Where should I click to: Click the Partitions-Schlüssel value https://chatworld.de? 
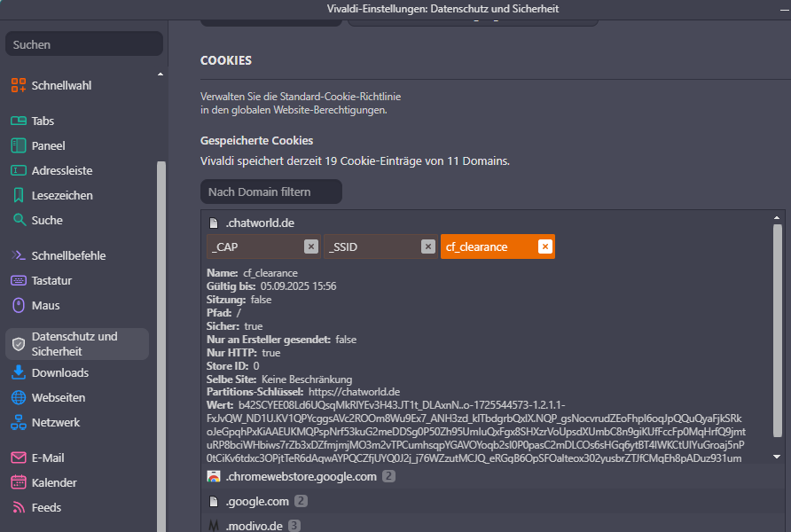(354, 392)
